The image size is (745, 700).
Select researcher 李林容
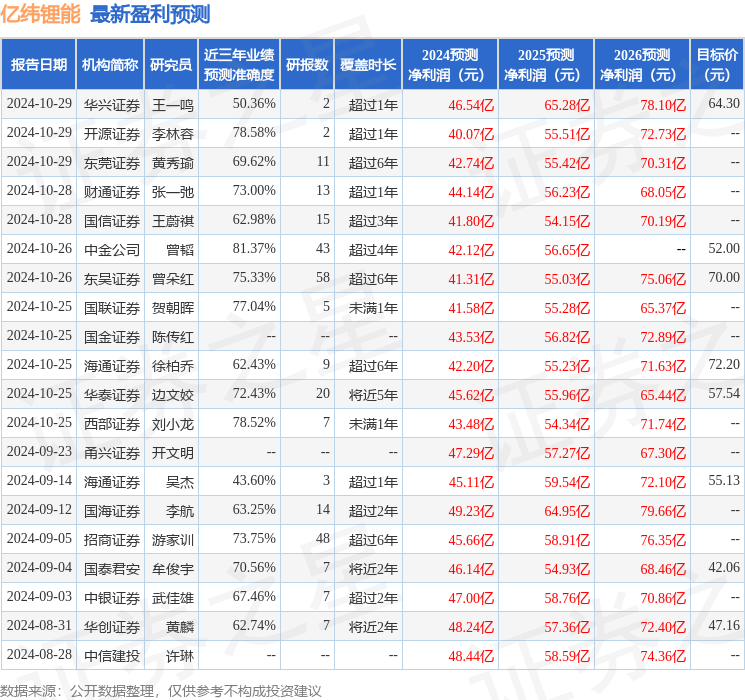pos(172,134)
